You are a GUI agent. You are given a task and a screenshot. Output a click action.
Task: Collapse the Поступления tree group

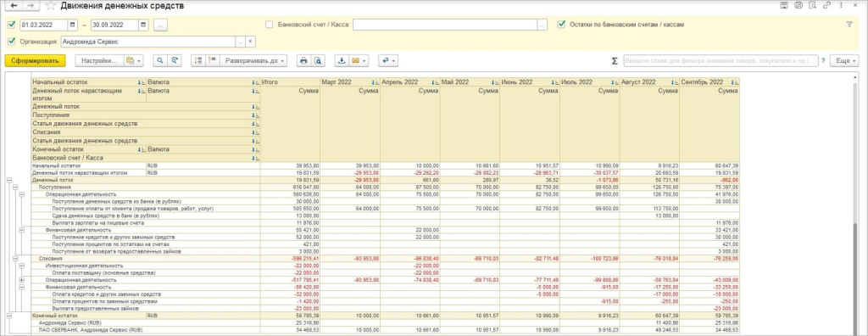[15, 188]
